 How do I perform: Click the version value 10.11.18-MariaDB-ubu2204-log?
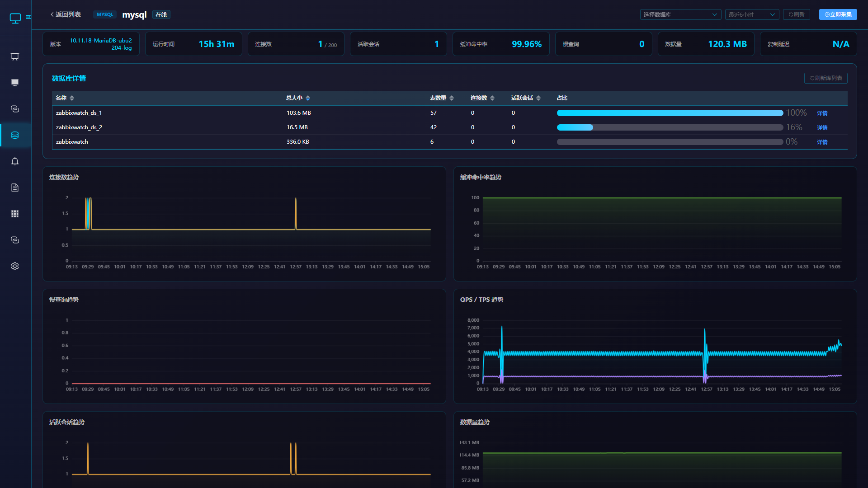coord(101,44)
